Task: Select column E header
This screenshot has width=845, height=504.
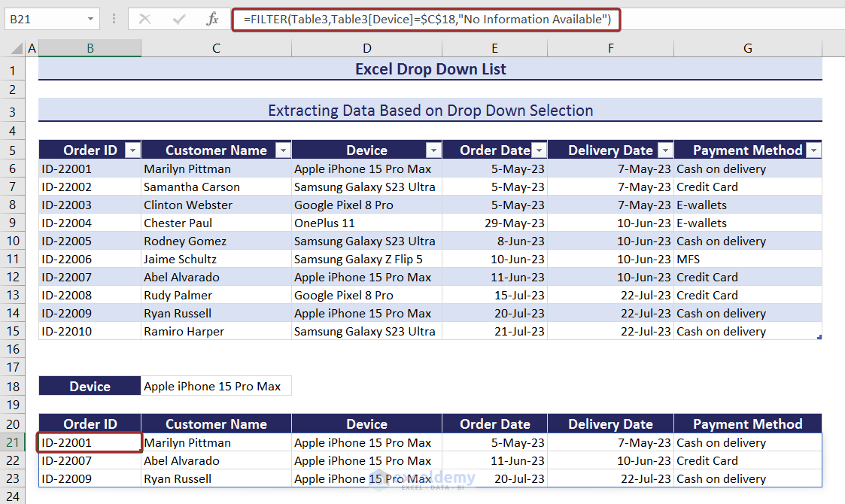Action: pyautogui.click(x=494, y=48)
